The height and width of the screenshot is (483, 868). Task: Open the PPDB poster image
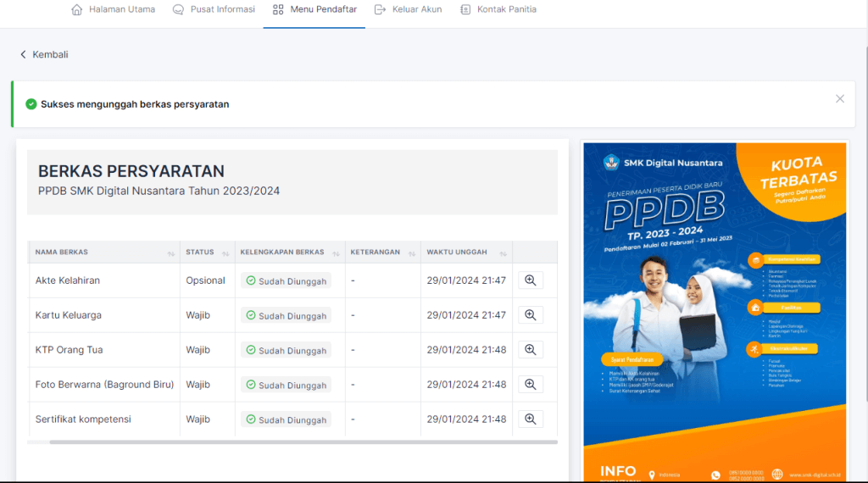click(715, 310)
